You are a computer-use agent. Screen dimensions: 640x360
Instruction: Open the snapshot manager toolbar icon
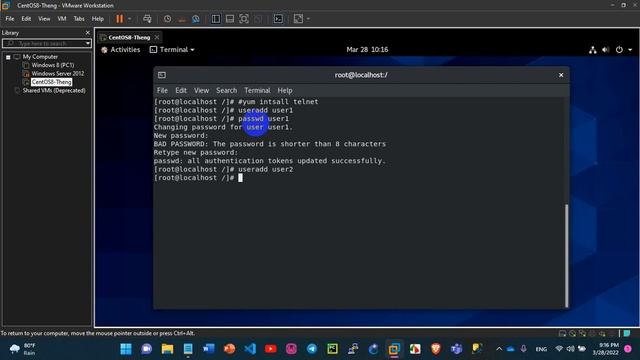[x=196, y=19]
